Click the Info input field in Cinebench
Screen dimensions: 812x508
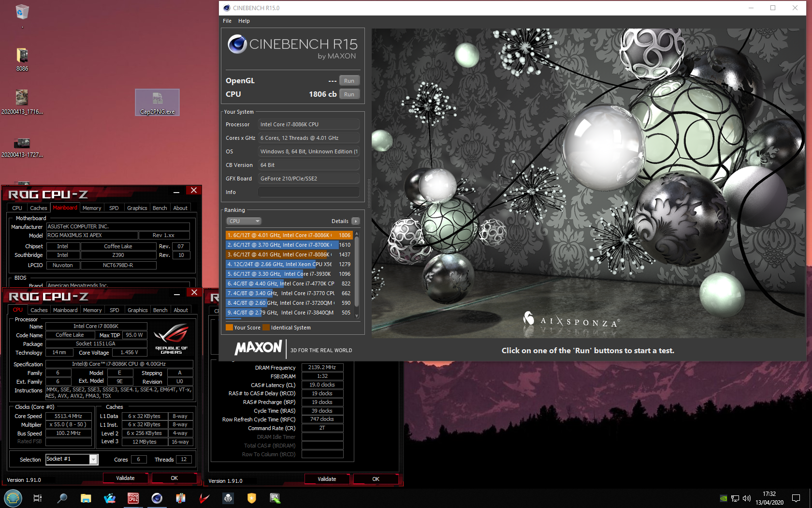click(309, 192)
